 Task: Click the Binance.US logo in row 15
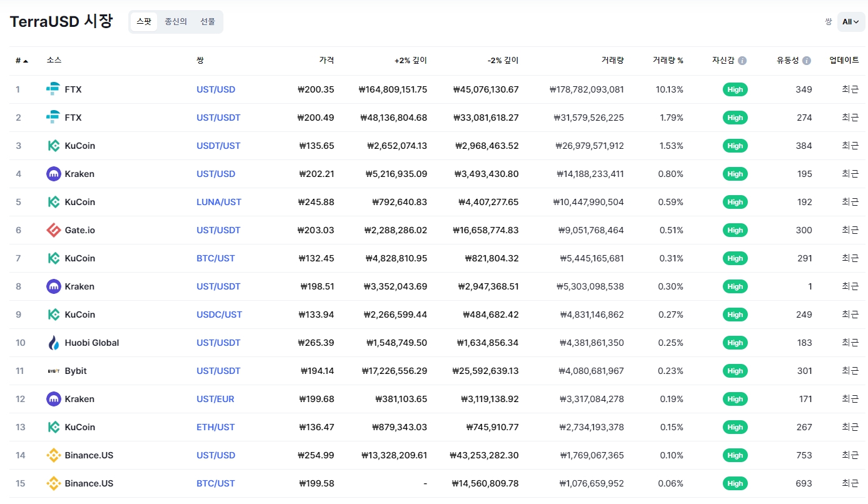pyautogui.click(x=53, y=483)
